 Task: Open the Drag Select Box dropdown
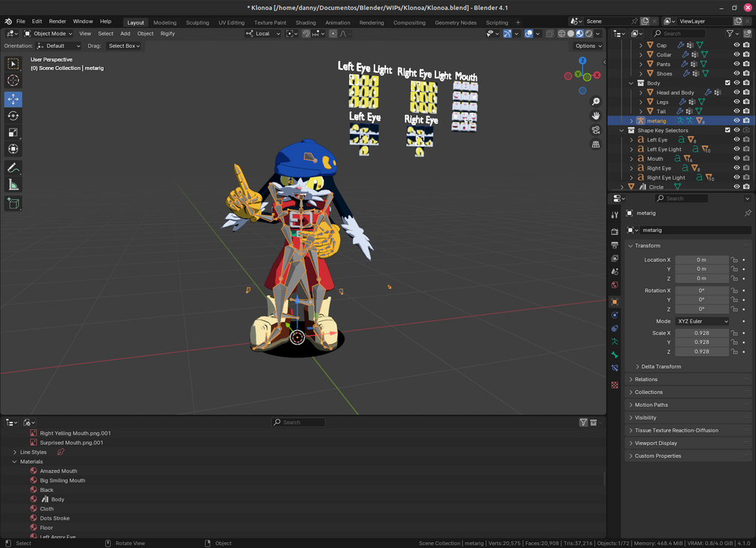124,46
